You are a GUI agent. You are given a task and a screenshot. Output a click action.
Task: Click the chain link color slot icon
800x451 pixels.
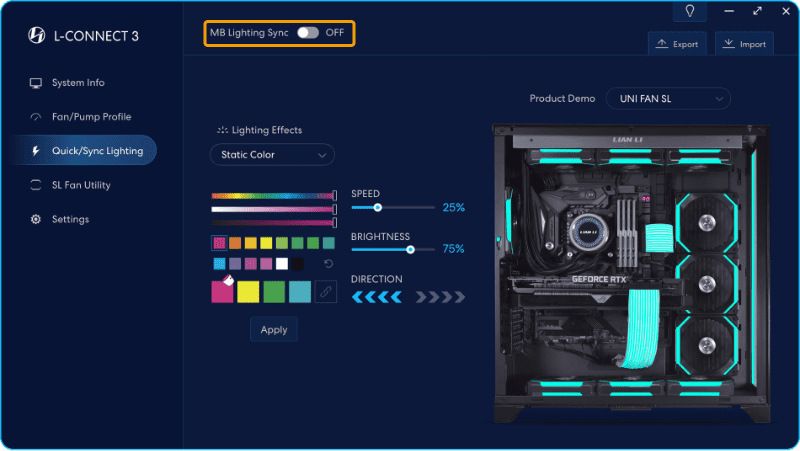tap(326, 292)
